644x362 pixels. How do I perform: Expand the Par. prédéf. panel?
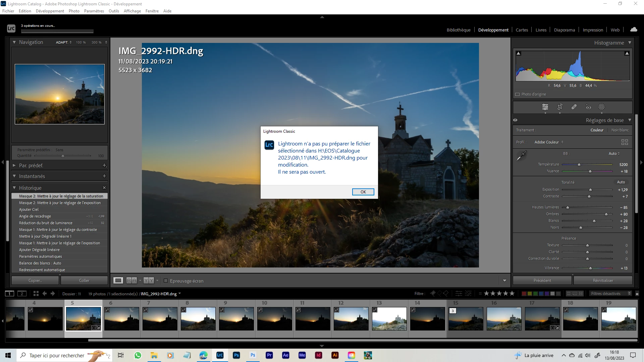(x=14, y=165)
